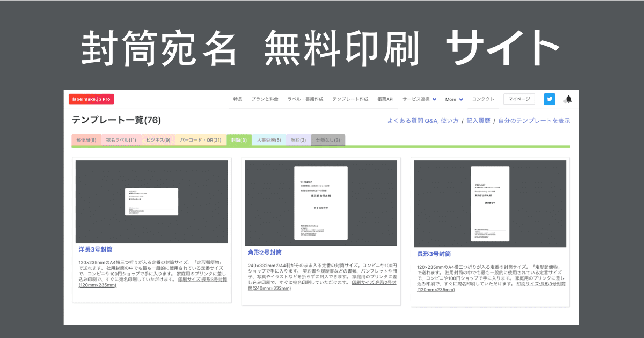Open よくある質問 Q&A, 使い方 link
The width and height of the screenshot is (644, 338).
423,121
